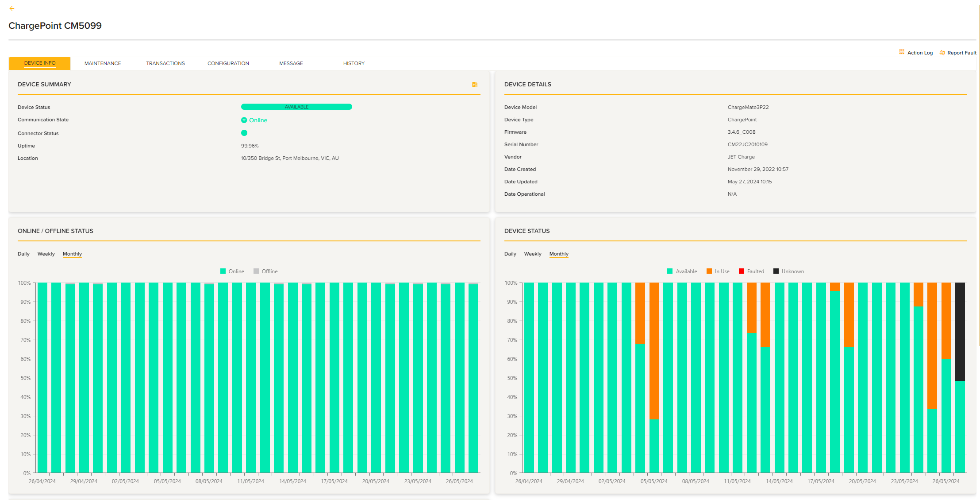980x500 pixels.
Task: Toggle the Available legend series
Action: tap(682, 271)
